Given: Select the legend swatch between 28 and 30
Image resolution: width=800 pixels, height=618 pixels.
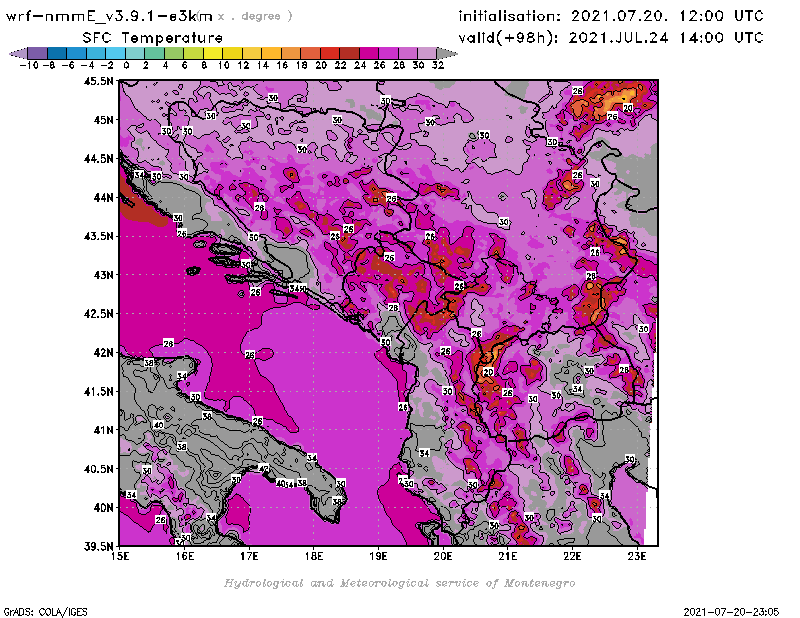Looking at the screenshot, I should click(x=408, y=53).
